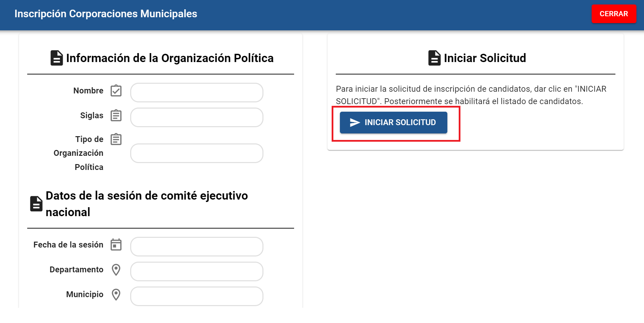Click the calendar icon beside Fecha de la sesión
Image resolution: width=644 pixels, height=323 pixels.
116,245
